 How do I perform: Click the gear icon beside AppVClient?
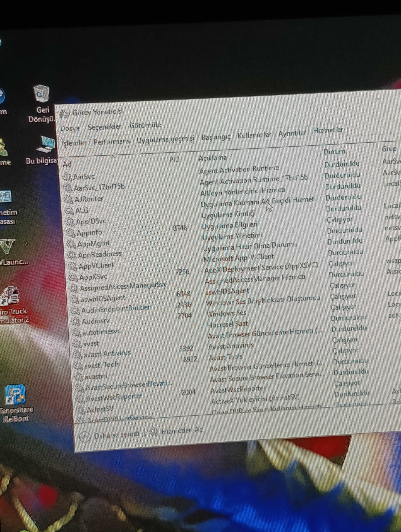73,266
